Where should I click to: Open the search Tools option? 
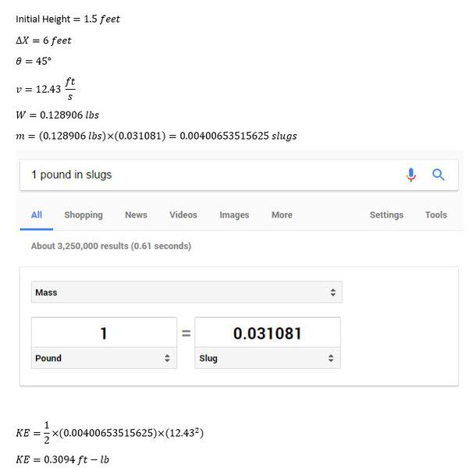pos(436,214)
